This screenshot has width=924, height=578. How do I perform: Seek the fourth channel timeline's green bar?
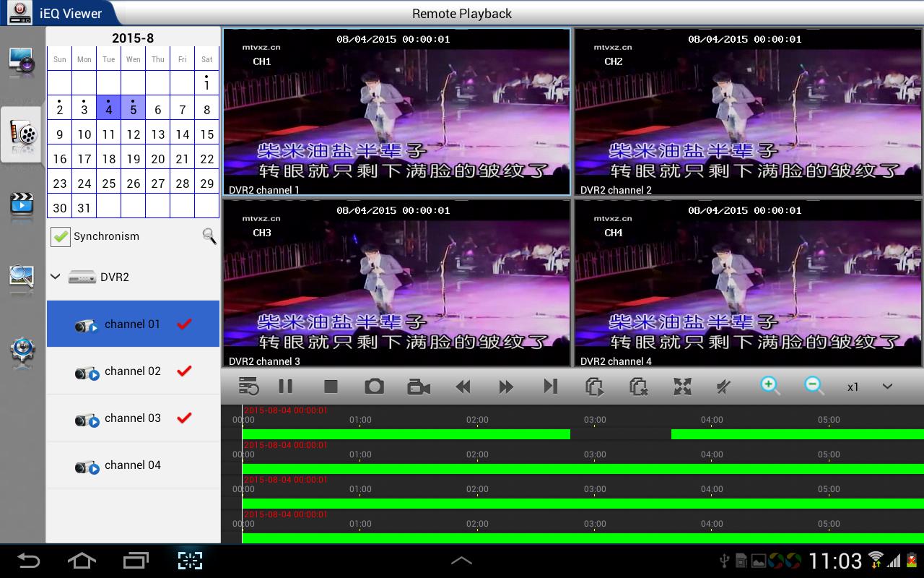[583, 538]
